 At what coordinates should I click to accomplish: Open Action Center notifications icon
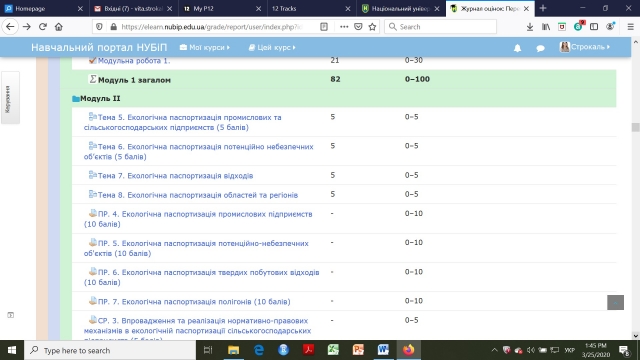(624, 350)
